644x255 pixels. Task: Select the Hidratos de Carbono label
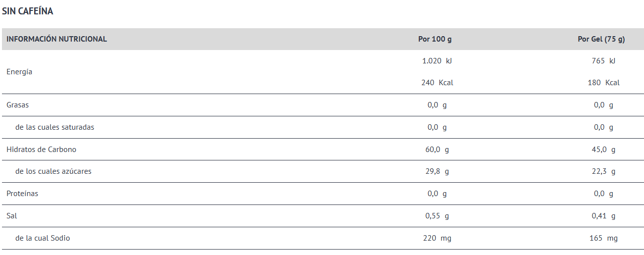click(x=41, y=149)
